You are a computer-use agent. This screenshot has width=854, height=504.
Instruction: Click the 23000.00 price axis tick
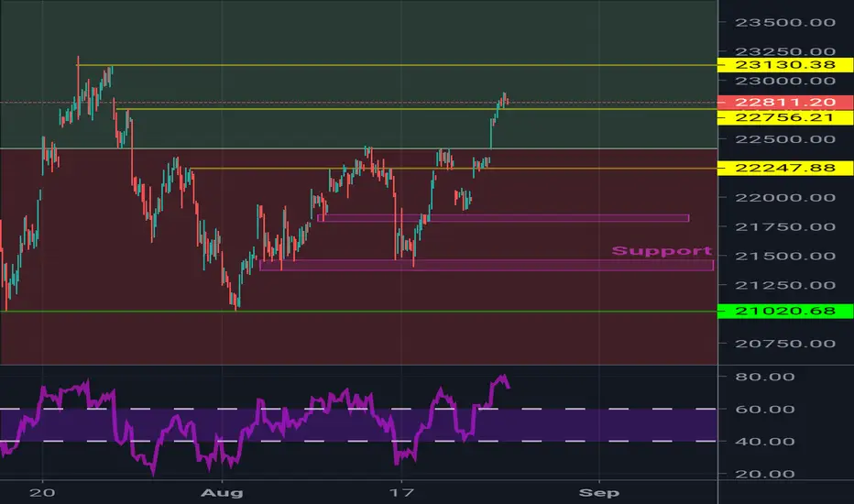click(x=785, y=81)
